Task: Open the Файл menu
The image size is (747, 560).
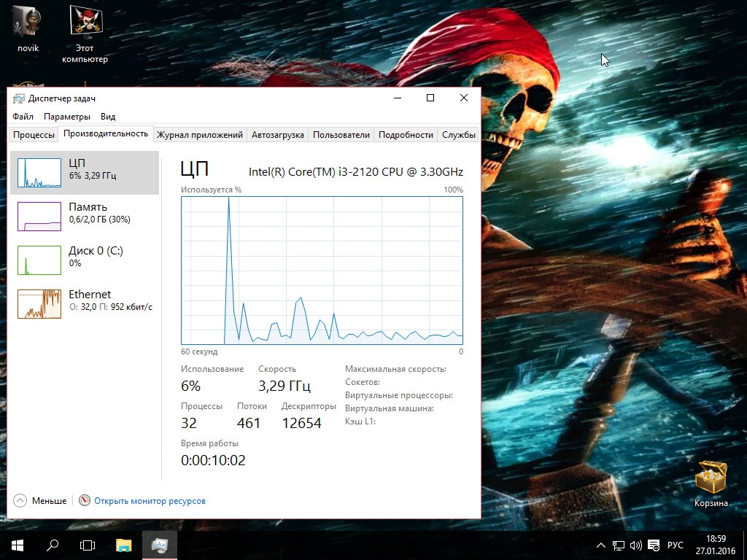Action: point(23,117)
